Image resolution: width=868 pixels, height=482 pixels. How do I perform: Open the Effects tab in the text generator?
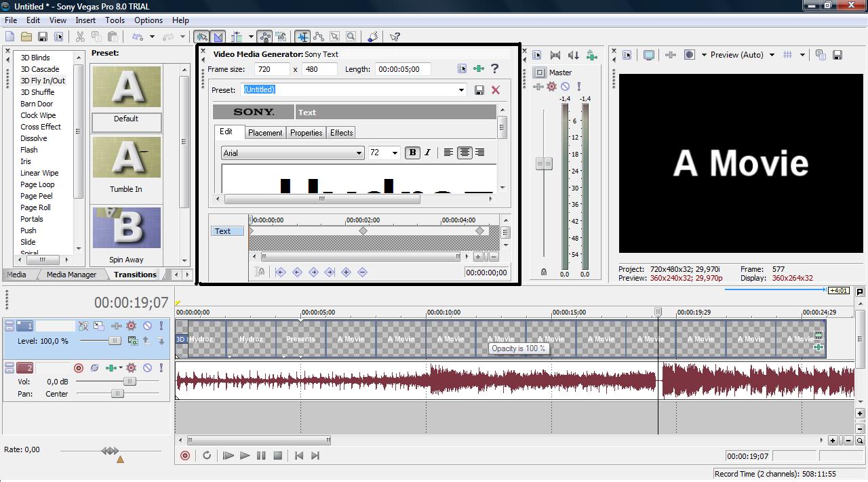click(341, 133)
